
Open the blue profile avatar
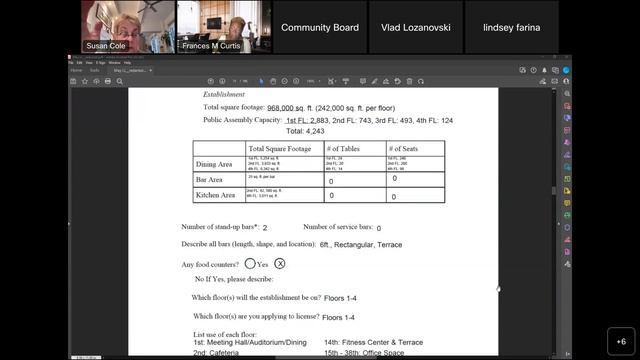[x=566, y=70]
